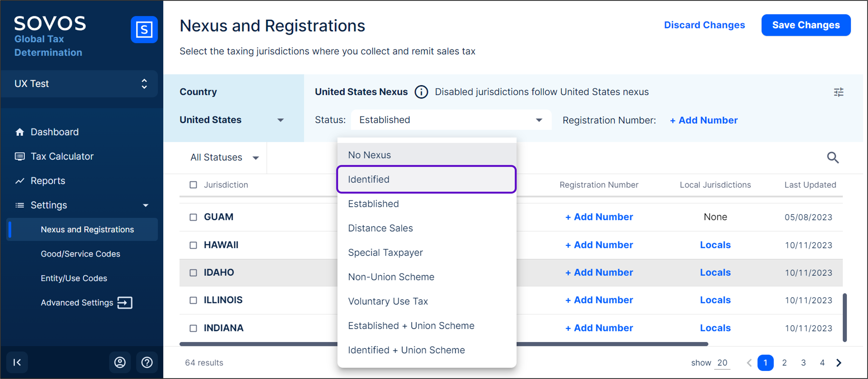Click the search magnifier icon

tap(833, 157)
